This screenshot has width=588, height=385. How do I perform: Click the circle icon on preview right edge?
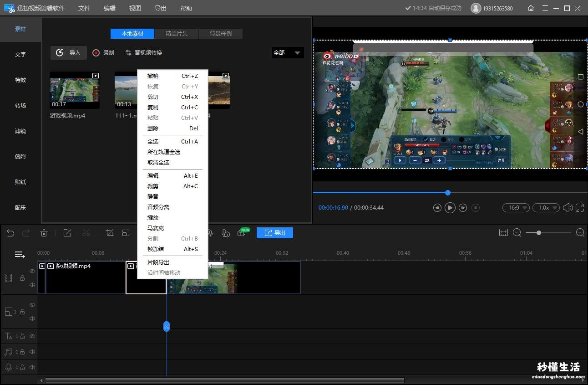(580, 104)
